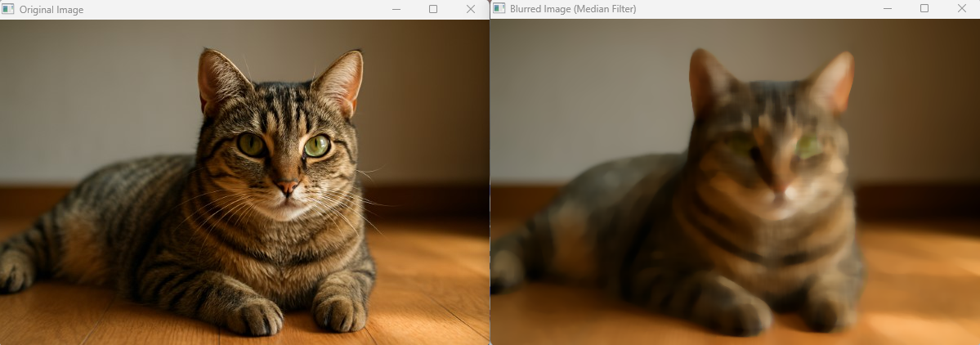Maximize the Blurred Image (Median Filter) window
Viewport: 980px width, 345px height.
tap(924, 9)
